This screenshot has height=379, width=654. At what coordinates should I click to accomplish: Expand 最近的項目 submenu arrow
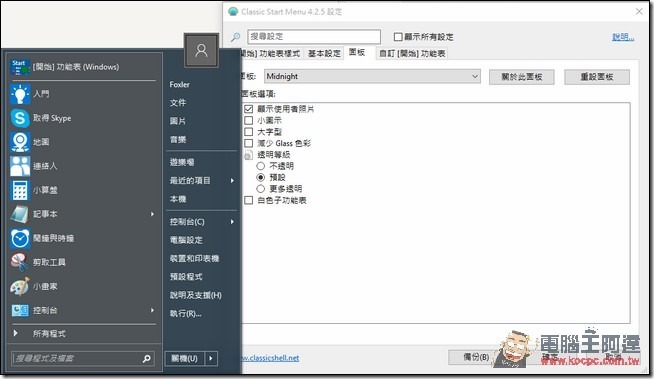tap(232, 181)
